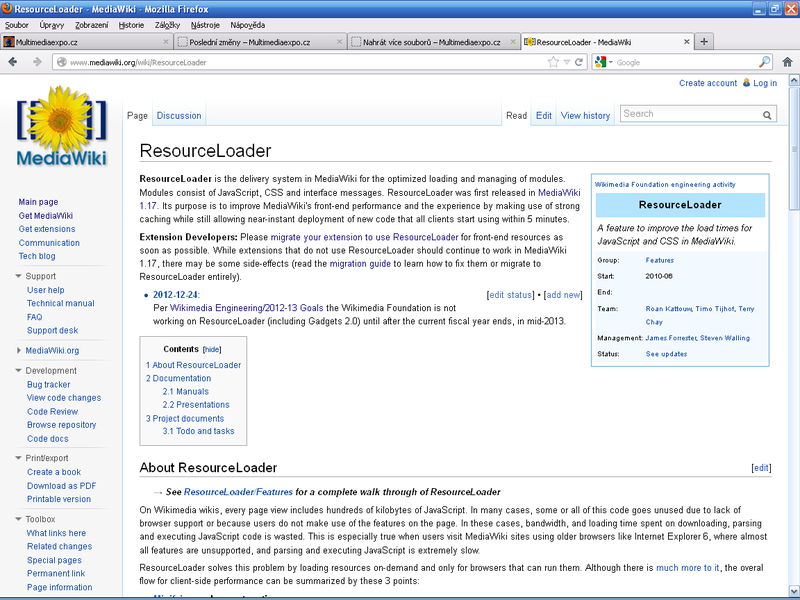The image size is (800, 600).
Task: Click the bookmark star in the address bar
Action: click(553, 62)
